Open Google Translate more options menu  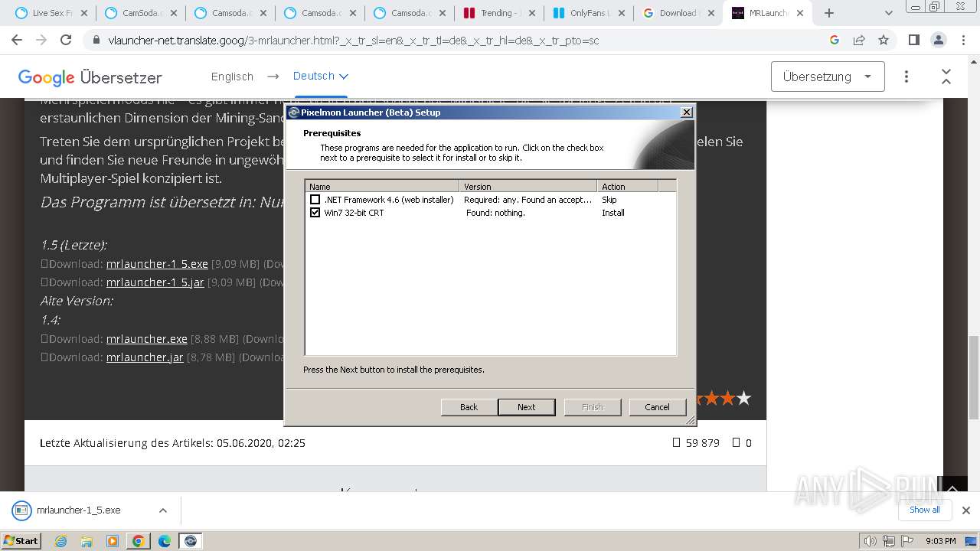click(906, 77)
